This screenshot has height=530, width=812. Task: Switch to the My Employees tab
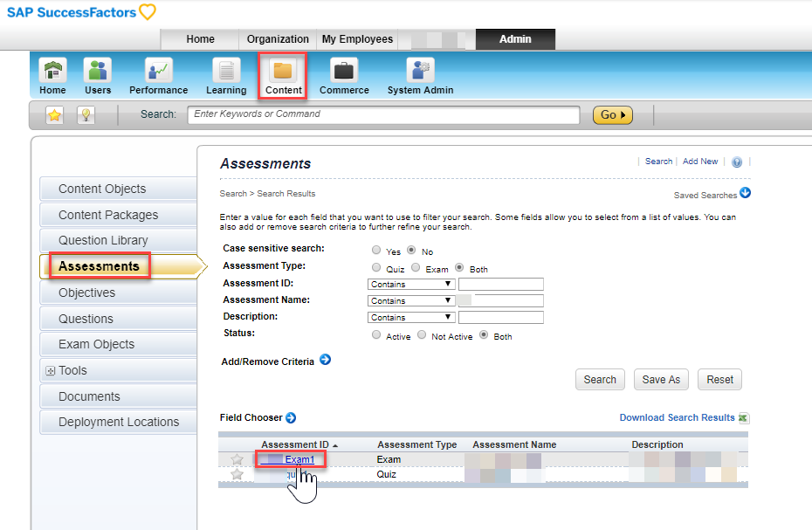(x=357, y=39)
